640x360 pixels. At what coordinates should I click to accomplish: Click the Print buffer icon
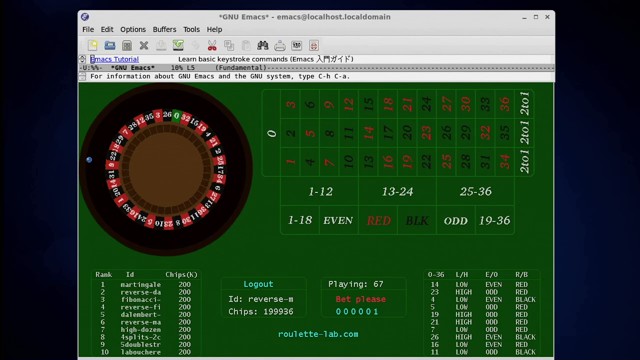click(x=280, y=45)
